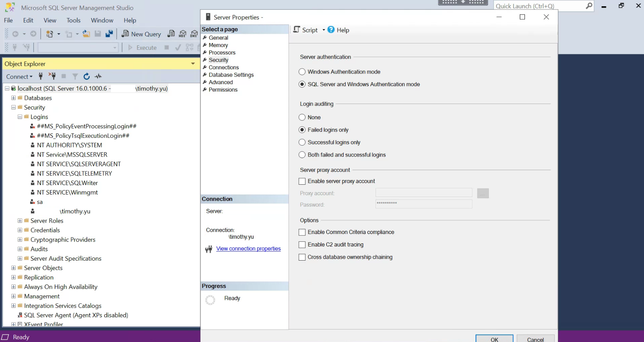Viewport: 644px width, 342px height.
Task: Click the Quick Launch search magnifier icon
Action: tap(589, 6)
